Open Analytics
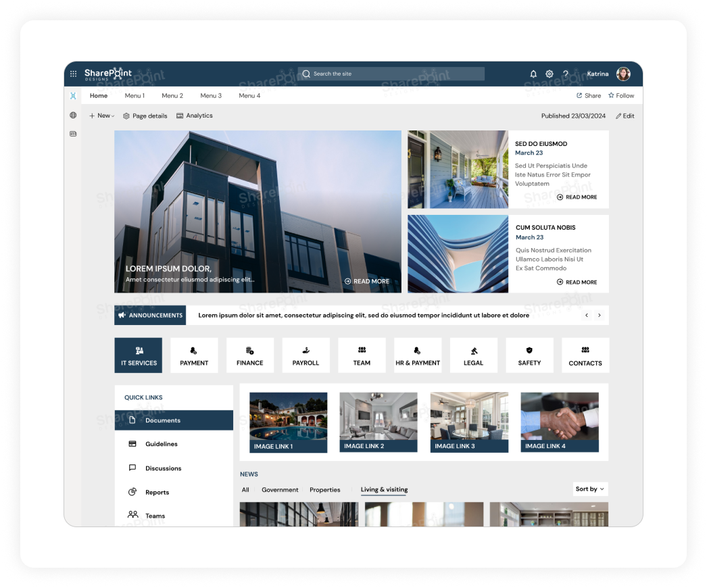This screenshot has width=707, height=588. 195,116
